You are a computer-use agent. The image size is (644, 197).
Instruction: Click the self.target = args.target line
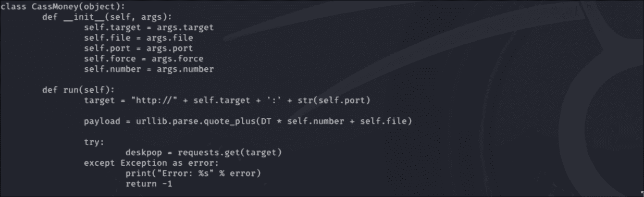(x=149, y=27)
